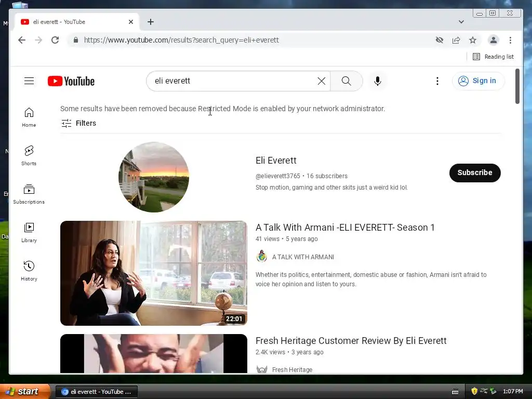Screen dimensions: 532x399
Task: Open Fresh Heritage Customer Review video title
Action: pyautogui.click(x=351, y=341)
